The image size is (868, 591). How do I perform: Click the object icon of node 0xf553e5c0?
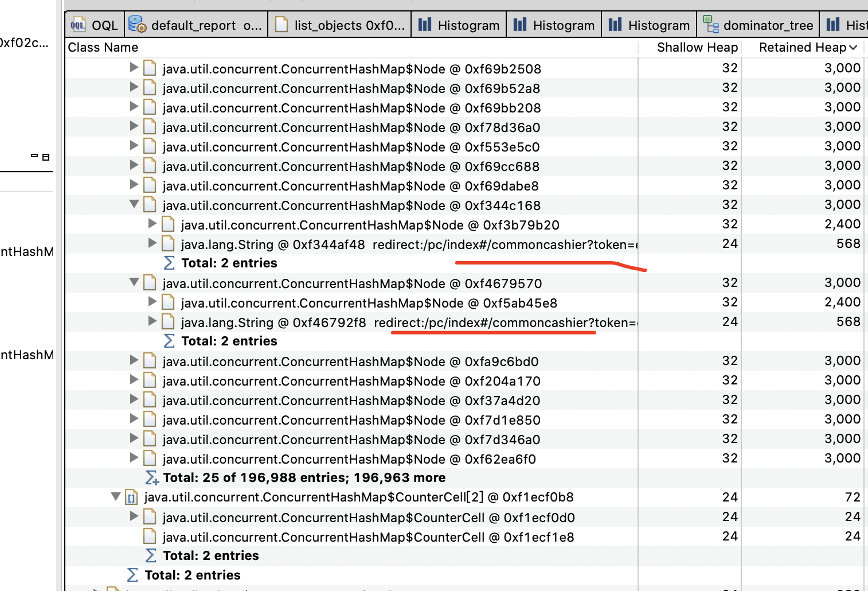click(150, 146)
